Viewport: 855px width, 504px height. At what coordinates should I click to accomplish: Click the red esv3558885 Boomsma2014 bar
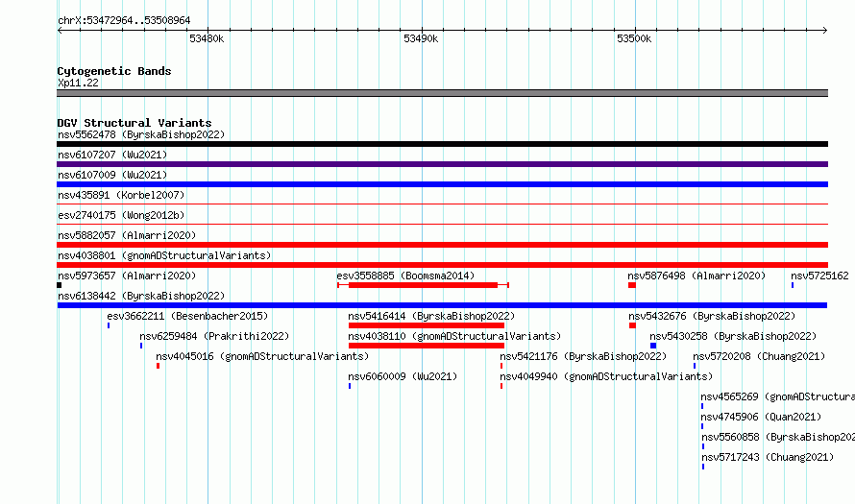point(423,285)
